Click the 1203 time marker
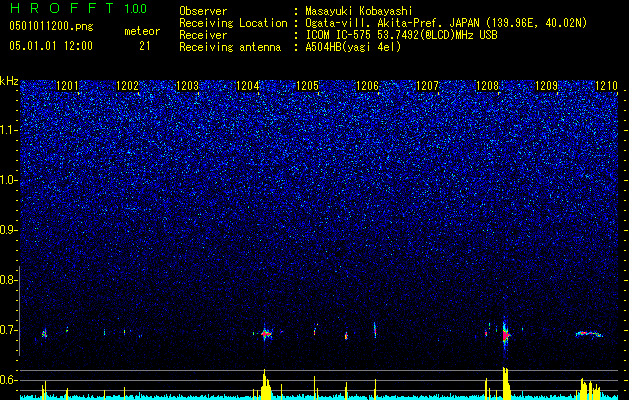The height and width of the screenshot is (400, 629). (x=187, y=86)
